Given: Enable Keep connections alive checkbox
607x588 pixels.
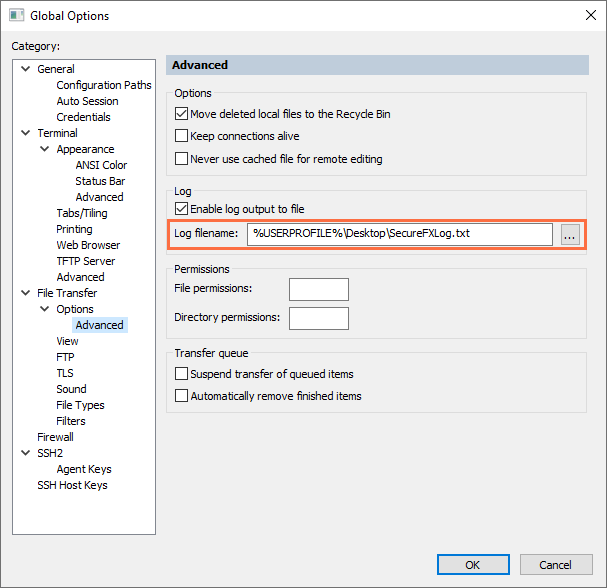Looking at the screenshot, I should tap(181, 136).
